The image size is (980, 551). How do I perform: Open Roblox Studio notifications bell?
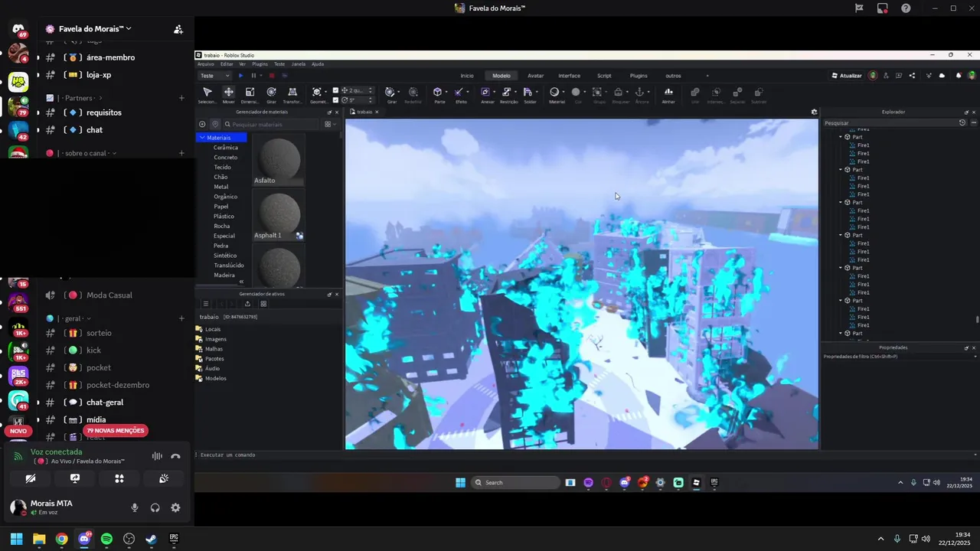tap(959, 76)
